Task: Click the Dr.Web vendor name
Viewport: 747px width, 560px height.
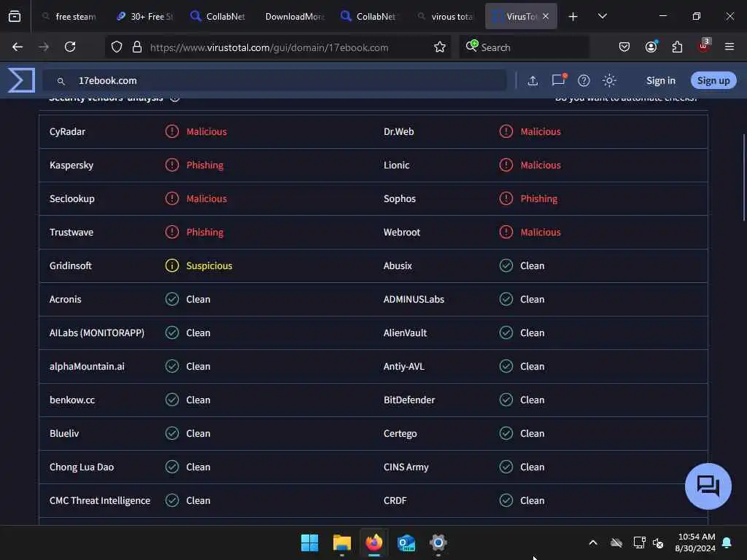Action: click(399, 131)
